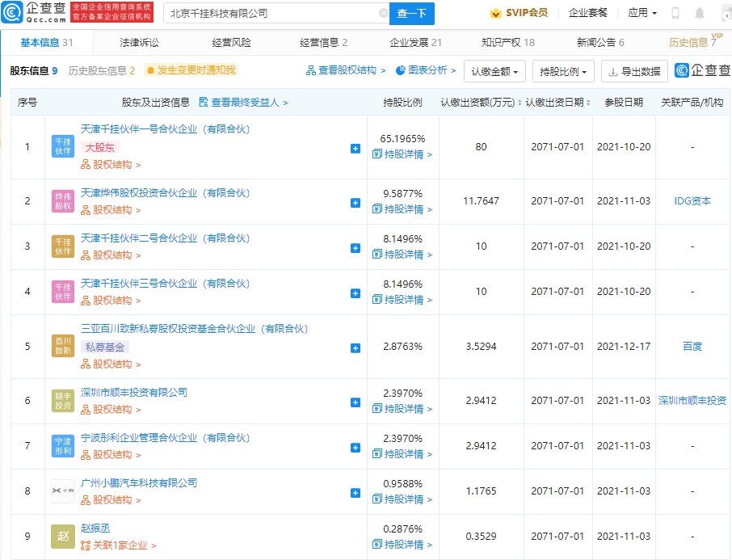The width and height of the screenshot is (732, 560).
Task: Switch to the 法律诉讼 tab
Action: point(139,43)
